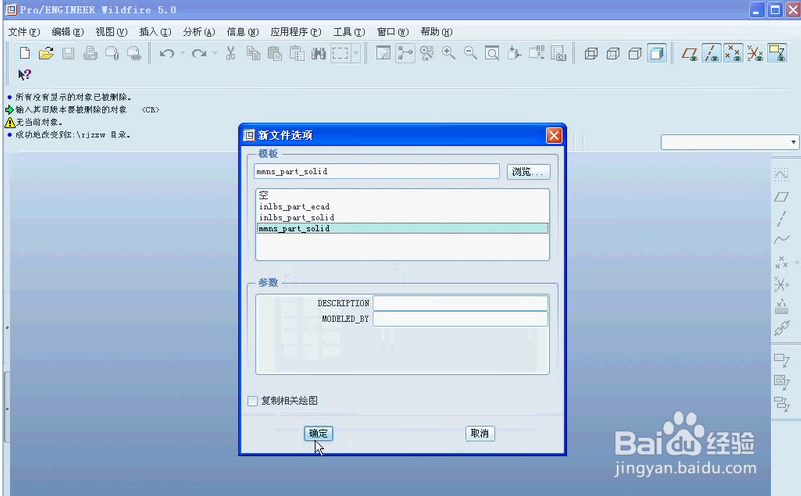Click the Datum Curve tool in right toolbar

tap(781, 240)
